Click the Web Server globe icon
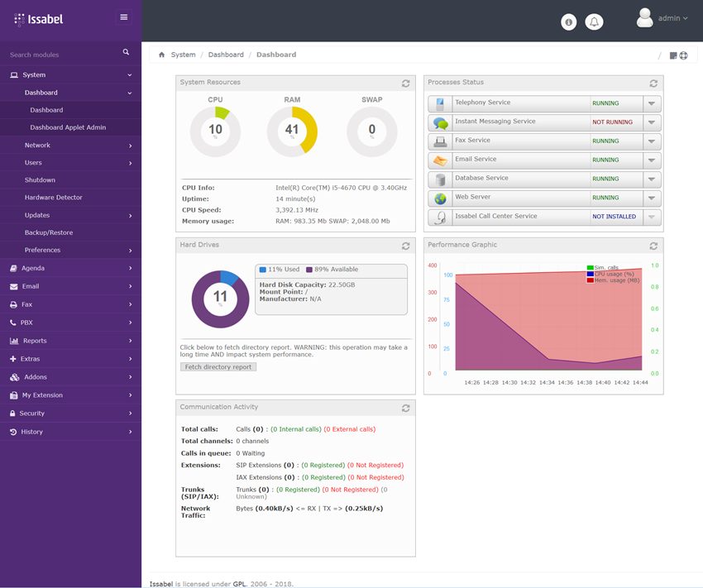Viewport: 703px width, 588px height. click(440, 198)
